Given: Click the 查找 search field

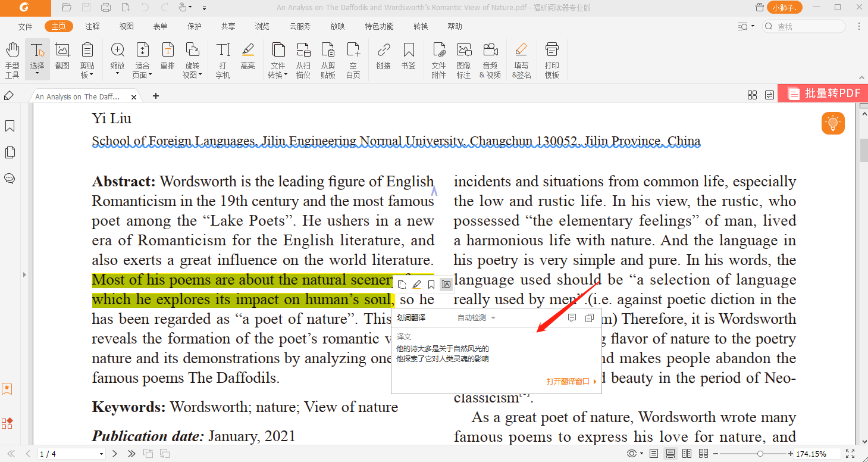Looking at the screenshot, I should (x=804, y=26).
